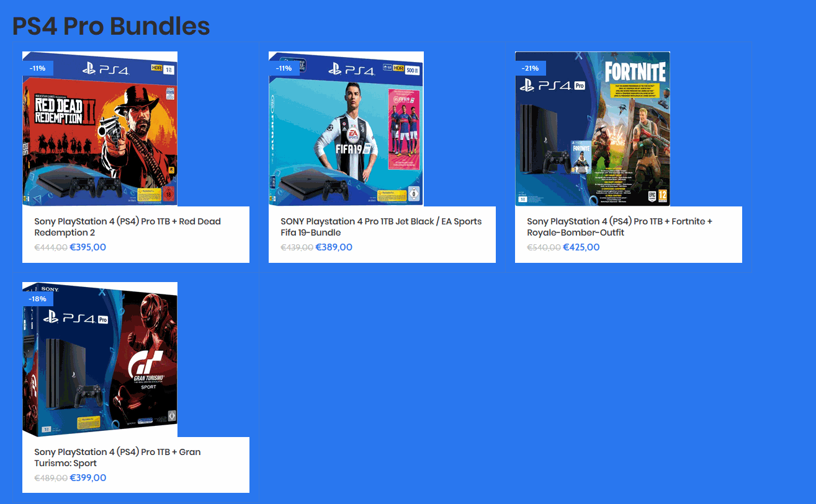Click the crossed-out €540,00 original price
The height and width of the screenshot is (504, 816).
[x=544, y=248]
